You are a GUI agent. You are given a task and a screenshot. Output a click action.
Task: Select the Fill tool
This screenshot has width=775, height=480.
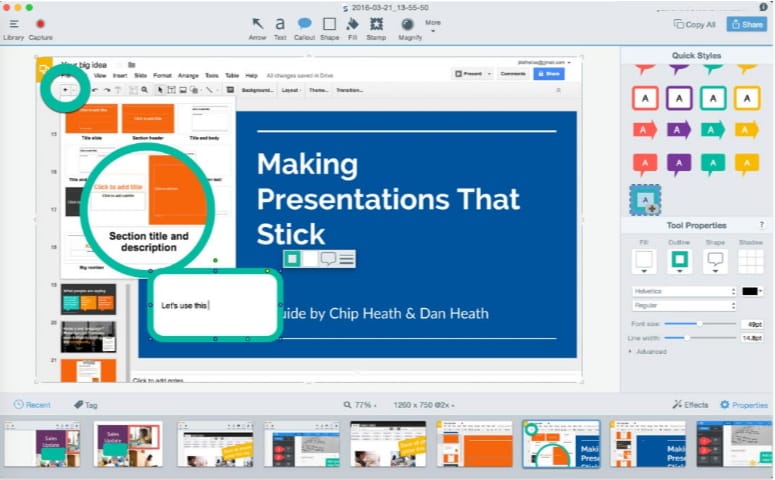coord(352,28)
